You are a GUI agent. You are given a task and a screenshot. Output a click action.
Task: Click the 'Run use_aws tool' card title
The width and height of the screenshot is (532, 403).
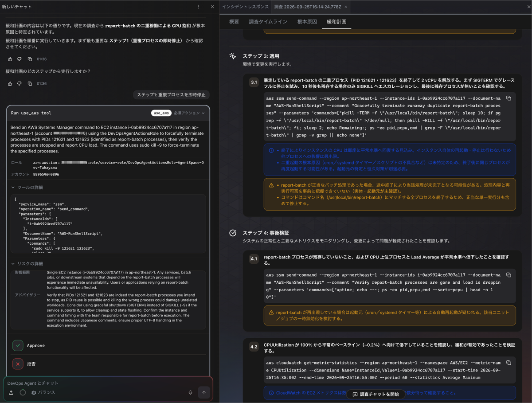click(x=31, y=113)
